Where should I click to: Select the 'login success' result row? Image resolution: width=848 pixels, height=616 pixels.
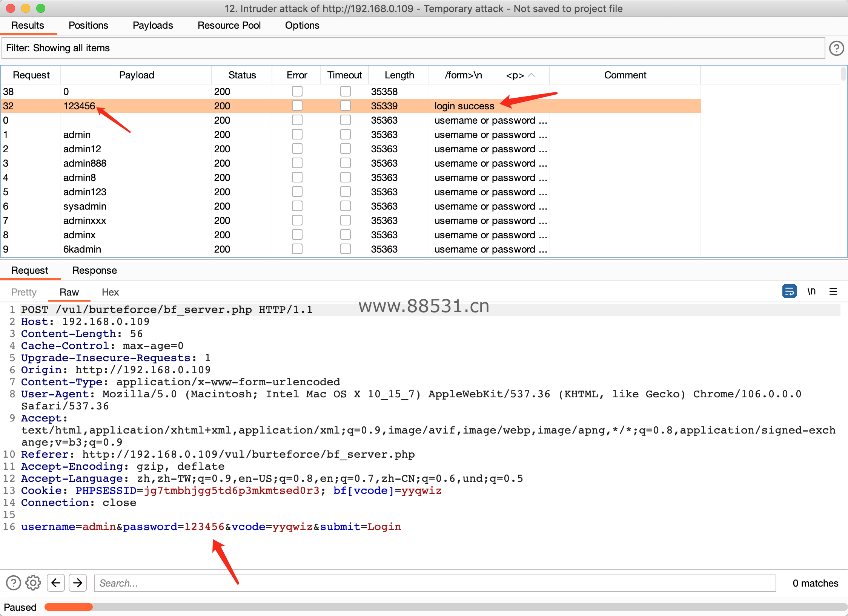coord(351,106)
